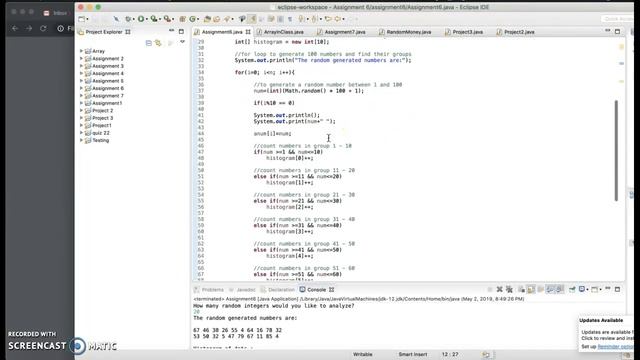Maximize the editor area
640x360 pixels.
coord(617,31)
